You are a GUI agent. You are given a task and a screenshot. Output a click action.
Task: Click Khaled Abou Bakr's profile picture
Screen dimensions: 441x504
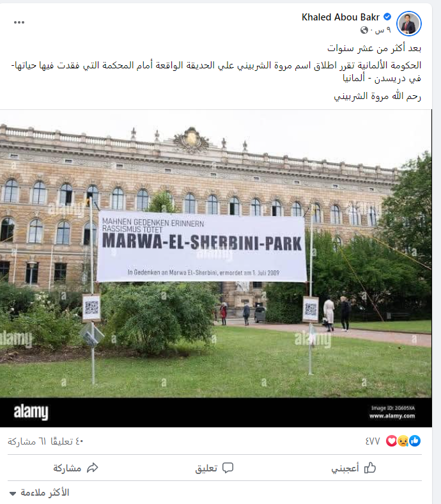pyautogui.click(x=409, y=24)
